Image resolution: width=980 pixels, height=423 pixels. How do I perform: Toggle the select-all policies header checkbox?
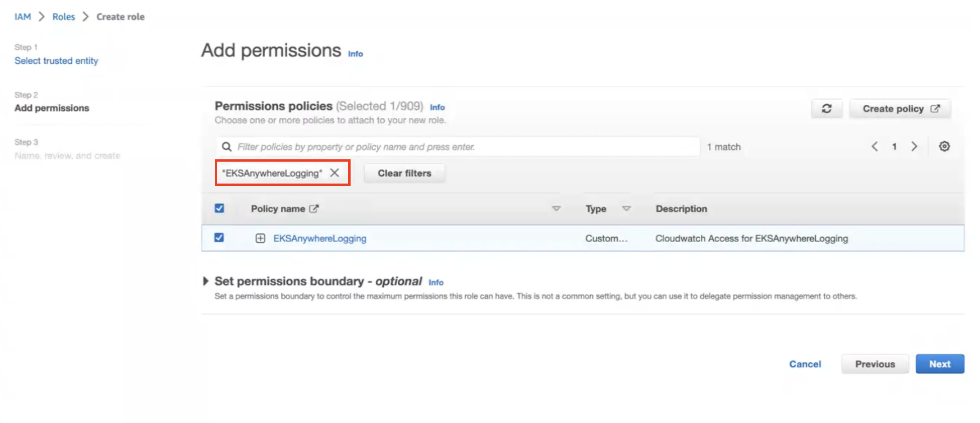pos(219,208)
